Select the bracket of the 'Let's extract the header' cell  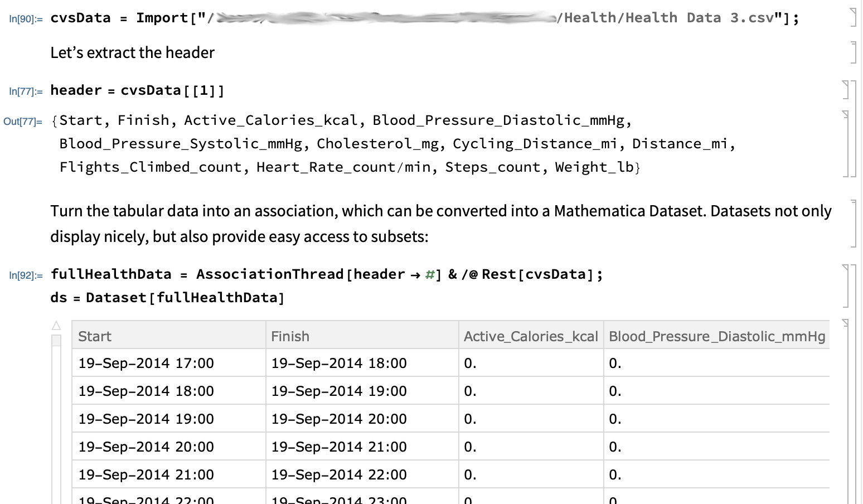[853, 52]
